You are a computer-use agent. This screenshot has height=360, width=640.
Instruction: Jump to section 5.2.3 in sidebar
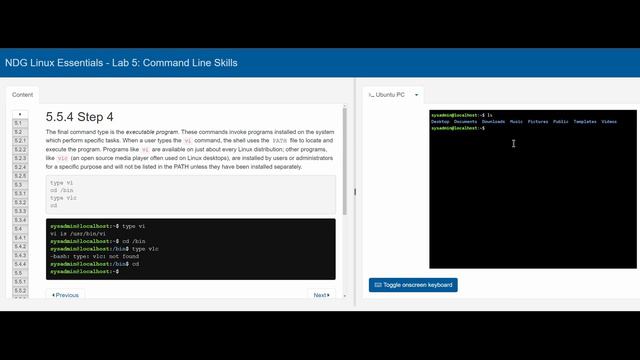20,158
